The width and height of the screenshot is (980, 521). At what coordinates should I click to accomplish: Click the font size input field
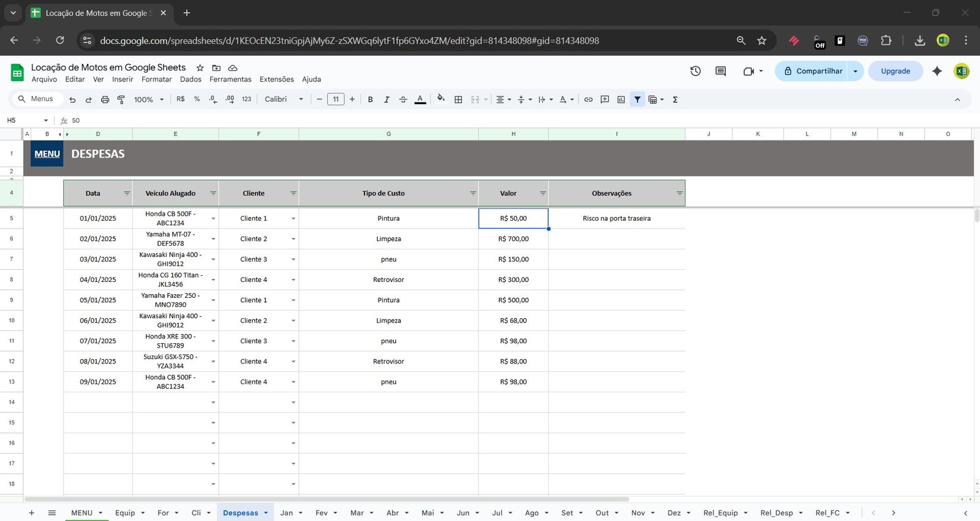click(x=336, y=99)
